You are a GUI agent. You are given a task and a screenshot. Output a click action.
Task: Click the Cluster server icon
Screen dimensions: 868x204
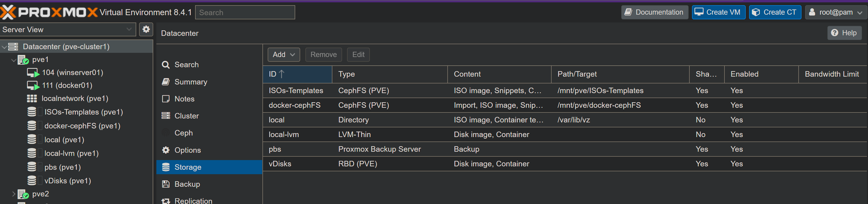click(166, 116)
